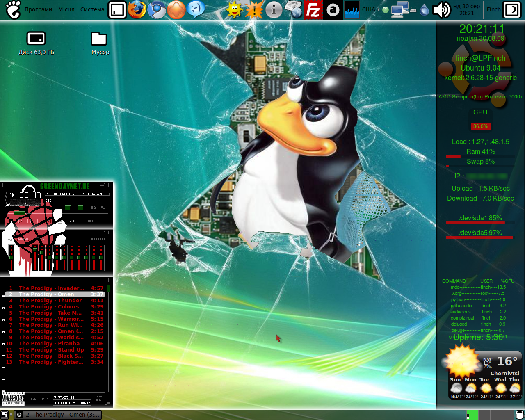The image size is (525, 420).
Task: Click the white square window icon in panel
Action: (x=117, y=10)
